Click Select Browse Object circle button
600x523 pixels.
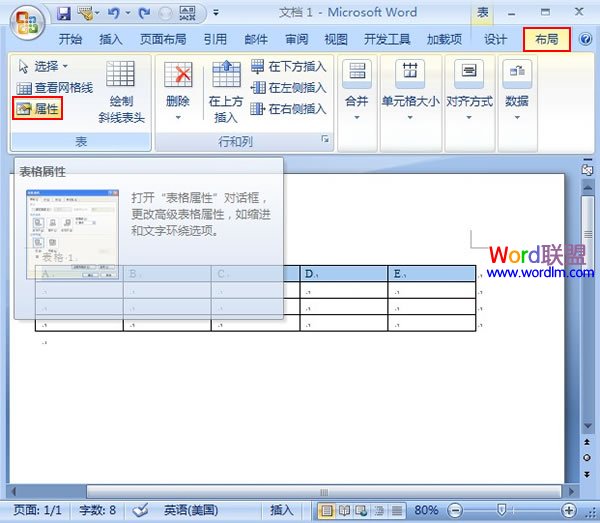[x=587, y=458]
